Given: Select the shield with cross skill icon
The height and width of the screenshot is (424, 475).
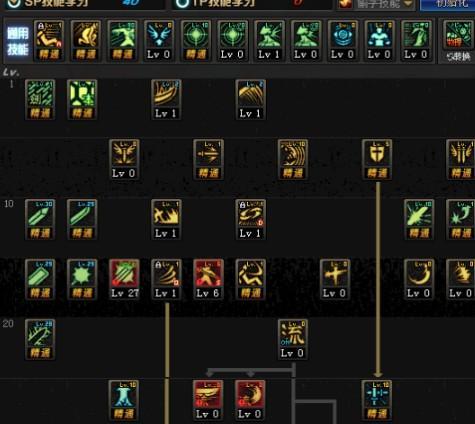Looking at the screenshot, I should coord(377,159).
